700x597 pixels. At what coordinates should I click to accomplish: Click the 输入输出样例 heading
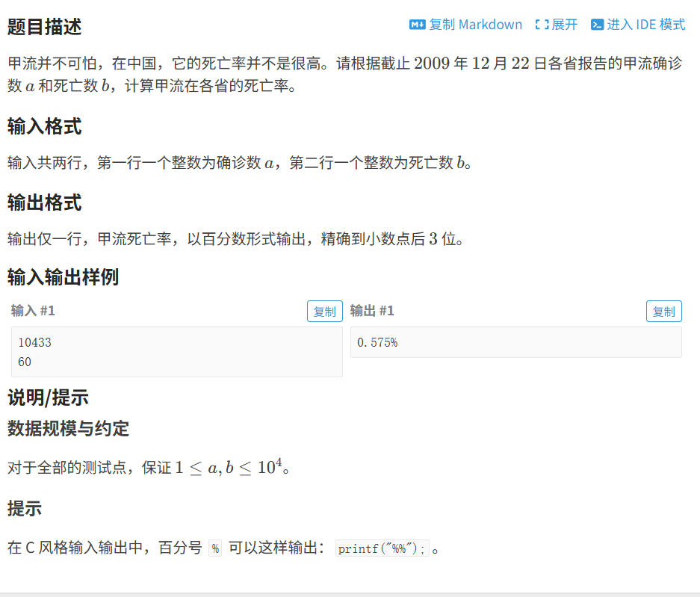click(x=63, y=277)
